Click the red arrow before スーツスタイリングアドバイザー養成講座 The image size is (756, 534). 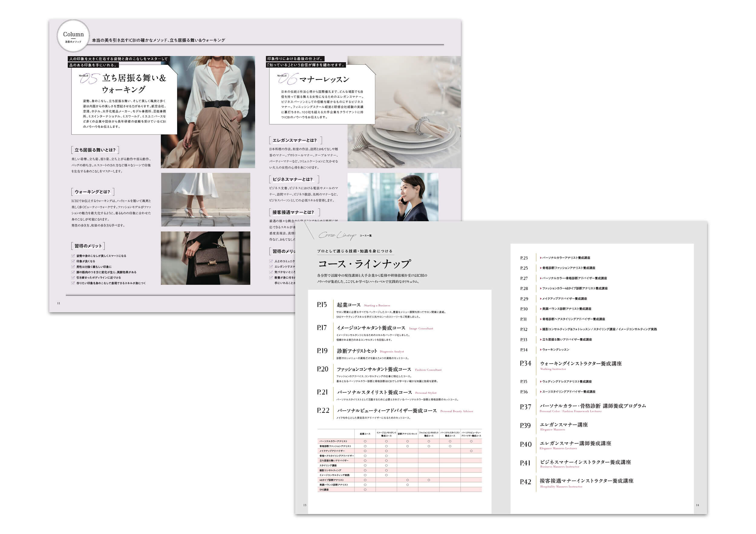click(x=541, y=392)
